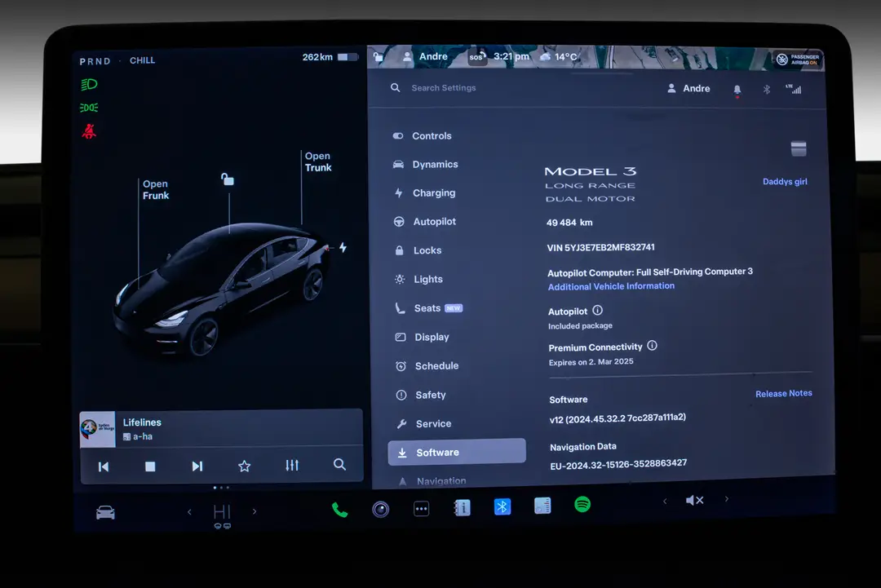The image size is (881, 588).
Task: Open Additional Vehicle Information link
Action: coord(611,286)
